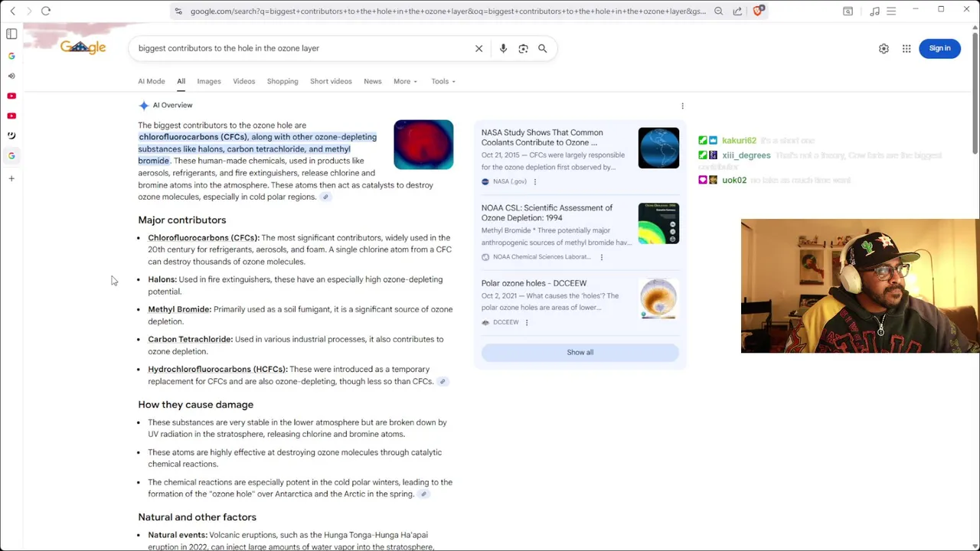Click the browser address bar URL
The width and height of the screenshot is (980, 551).
tap(448, 11)
